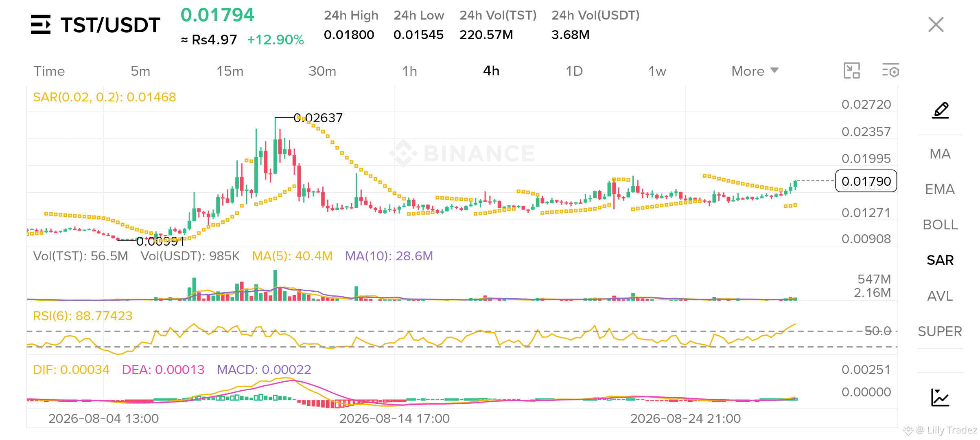
Task: Select the 1D interval
Action: [574, 71]
